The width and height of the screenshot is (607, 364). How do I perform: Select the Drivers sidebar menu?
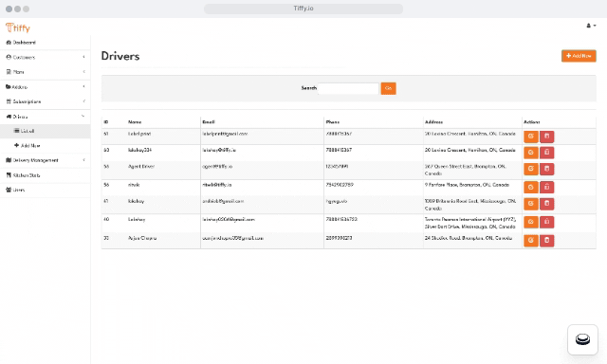(x=45, y=117)
